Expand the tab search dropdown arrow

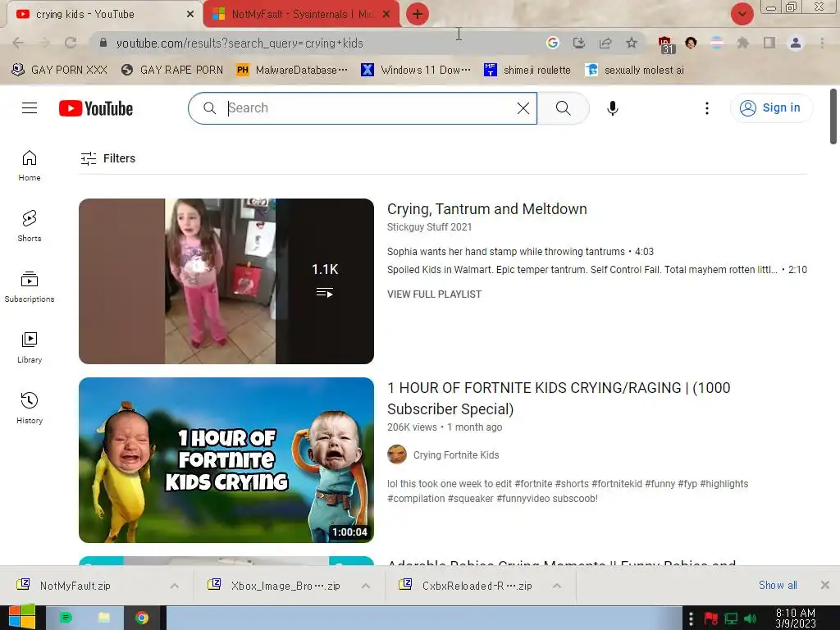point(742,14)
